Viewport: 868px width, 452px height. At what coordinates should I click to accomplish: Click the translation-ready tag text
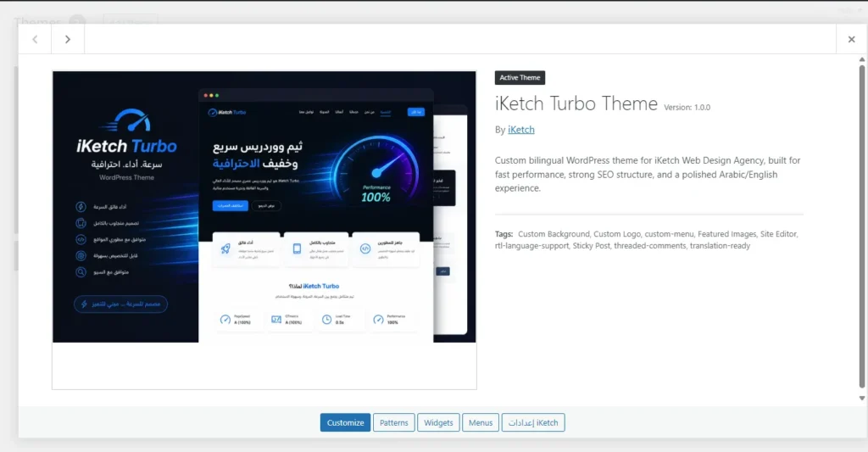(x=721, y=245)
